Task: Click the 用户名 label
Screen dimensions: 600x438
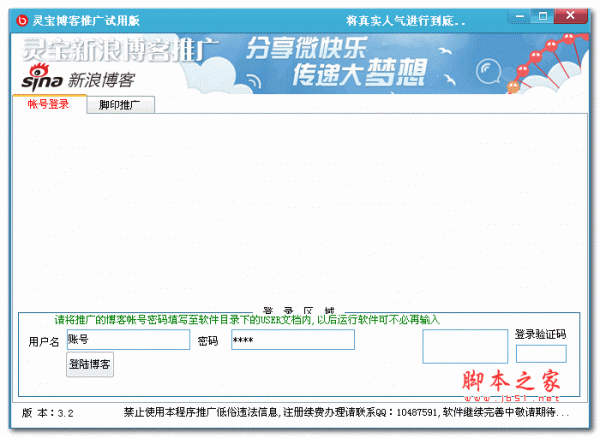Action: (44, 341)
